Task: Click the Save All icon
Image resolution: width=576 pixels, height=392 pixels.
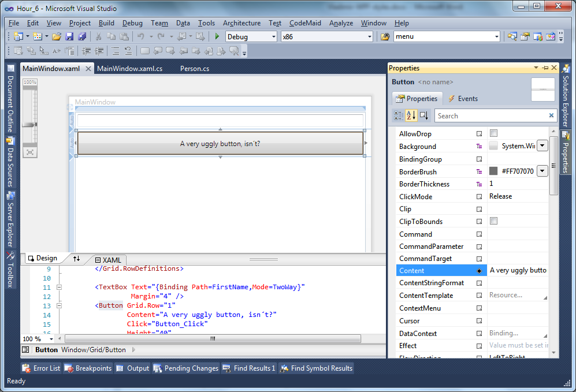Action: [x=82, y=36]
